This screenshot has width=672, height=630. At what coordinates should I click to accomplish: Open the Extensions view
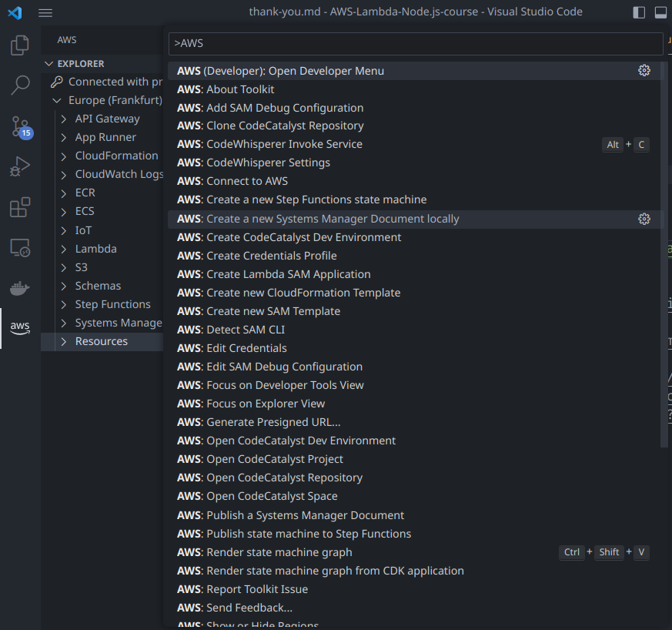click(19, 207)
